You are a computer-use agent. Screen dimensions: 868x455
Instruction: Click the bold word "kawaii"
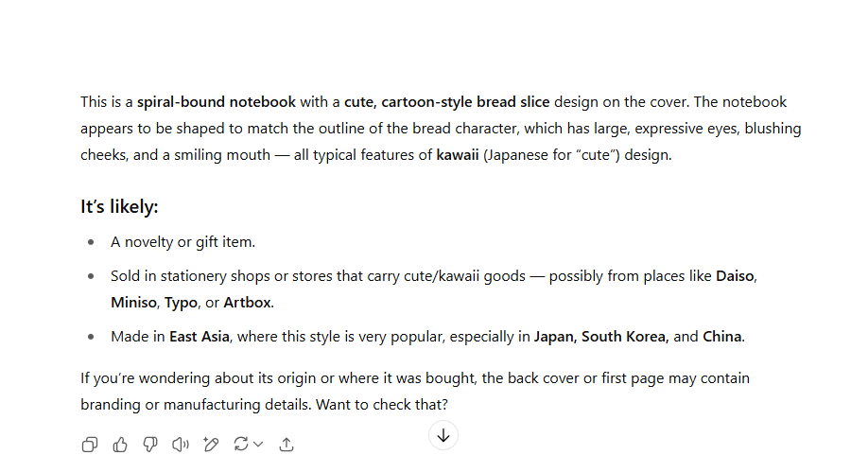(x=458, y=155)
